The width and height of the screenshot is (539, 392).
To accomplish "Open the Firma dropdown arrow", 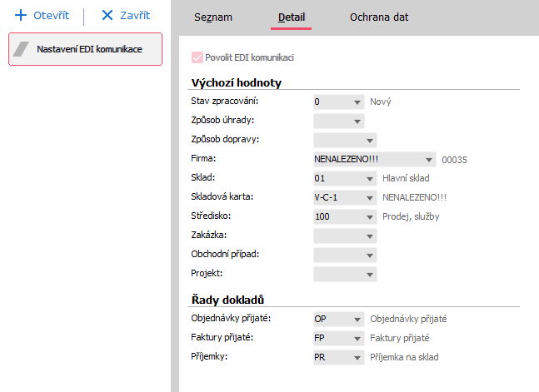I will [x=429, y=160].
